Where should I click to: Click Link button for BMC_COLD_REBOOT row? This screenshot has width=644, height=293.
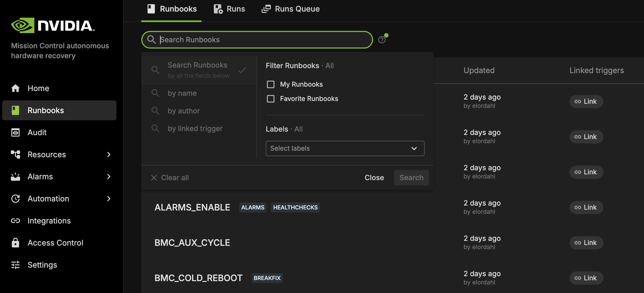[x=586, y=278]
